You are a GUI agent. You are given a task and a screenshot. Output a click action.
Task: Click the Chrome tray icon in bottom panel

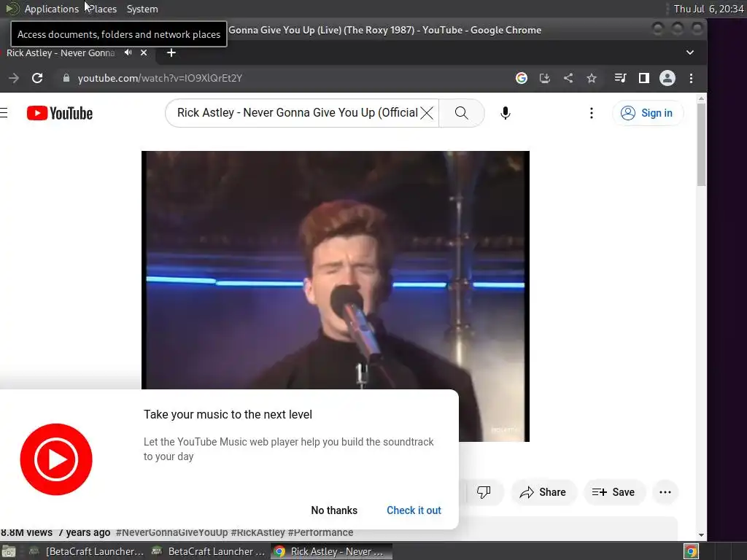click(691, 551)
